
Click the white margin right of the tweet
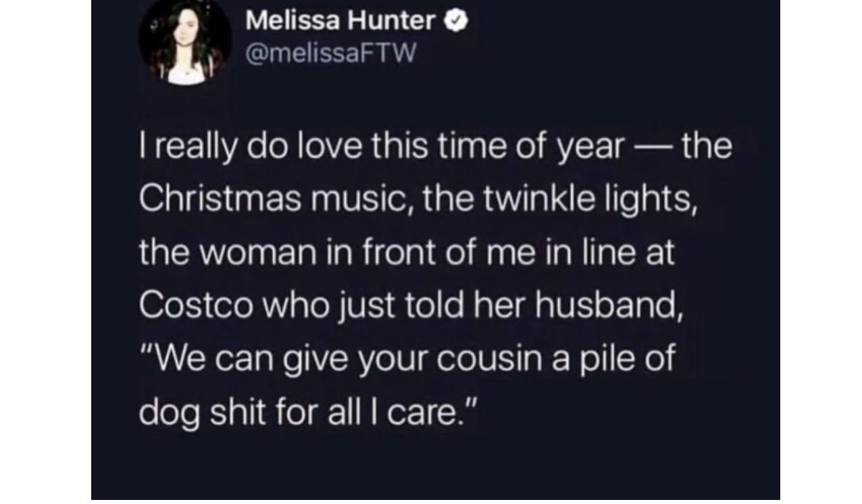pyautogui.click(x=820, y=251)
